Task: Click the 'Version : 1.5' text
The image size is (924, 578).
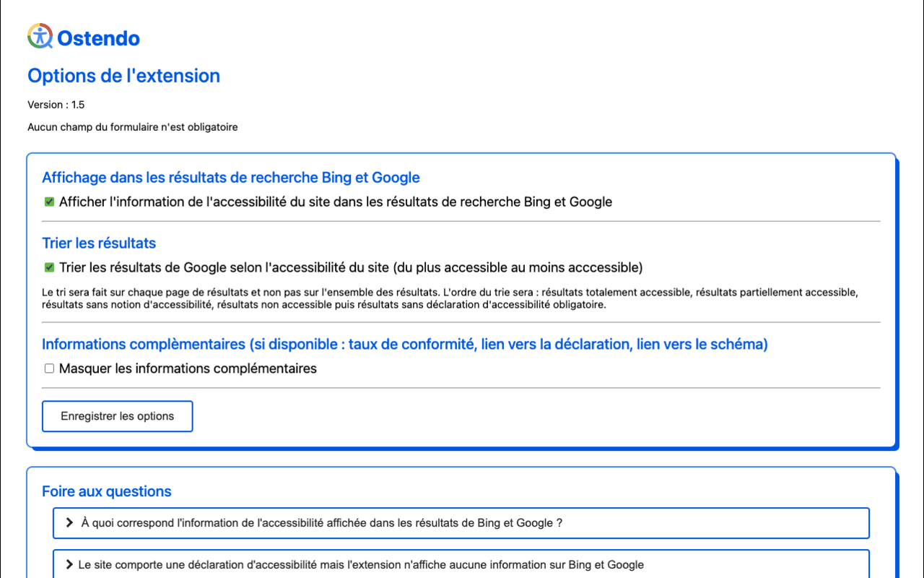Action: coord(55,104)
